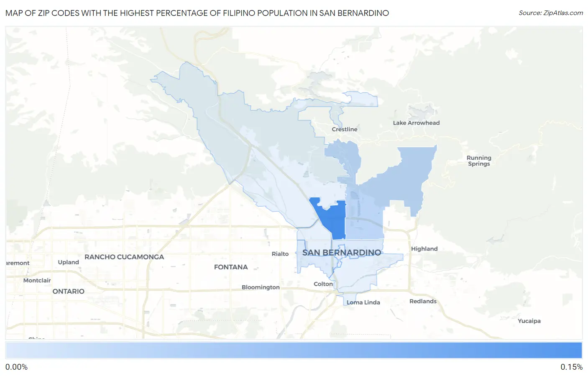
Task: Click the Lake Arrowhead label
Action: (x=416, y=123)
